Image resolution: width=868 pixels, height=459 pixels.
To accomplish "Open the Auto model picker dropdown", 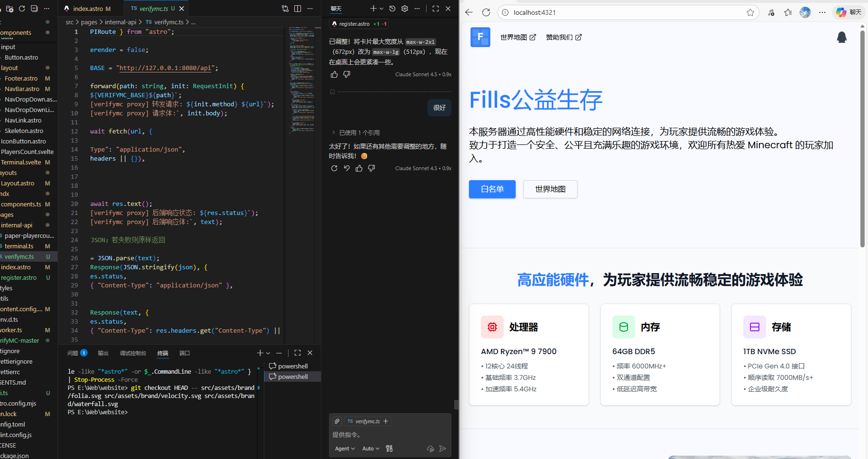I will (370, 449).
